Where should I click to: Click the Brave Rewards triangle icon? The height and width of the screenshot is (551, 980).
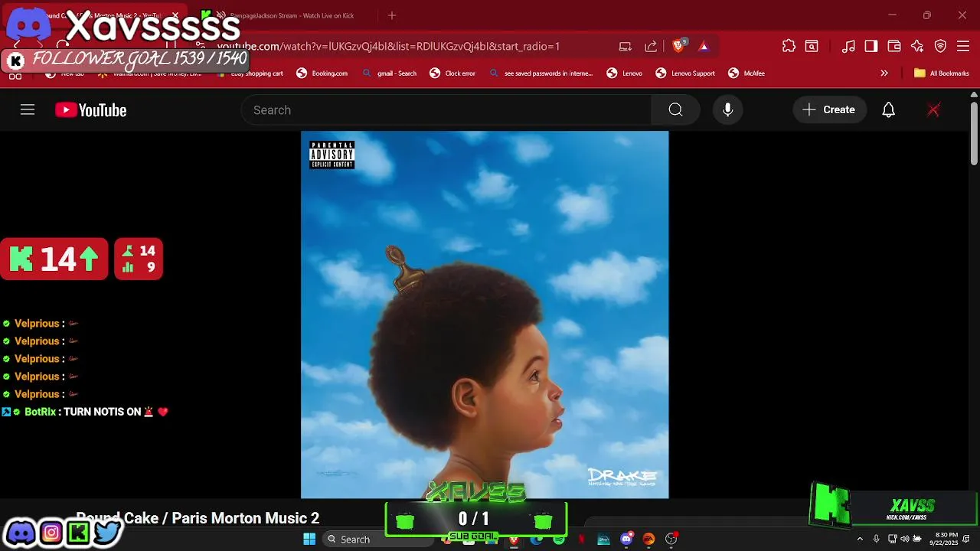tap(704, 46)
